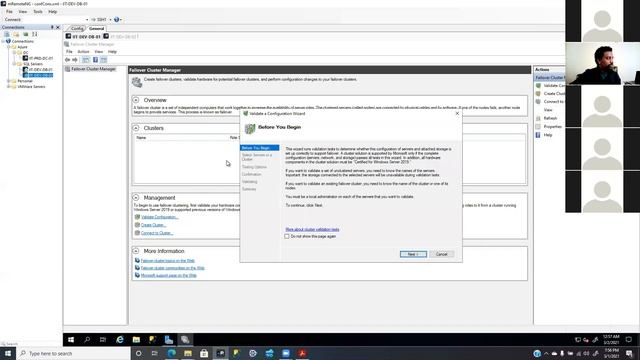Screen dimensions: 640x360
Task: Open the globe connections dropdown in toolbar
Action: tap(118, 20)
